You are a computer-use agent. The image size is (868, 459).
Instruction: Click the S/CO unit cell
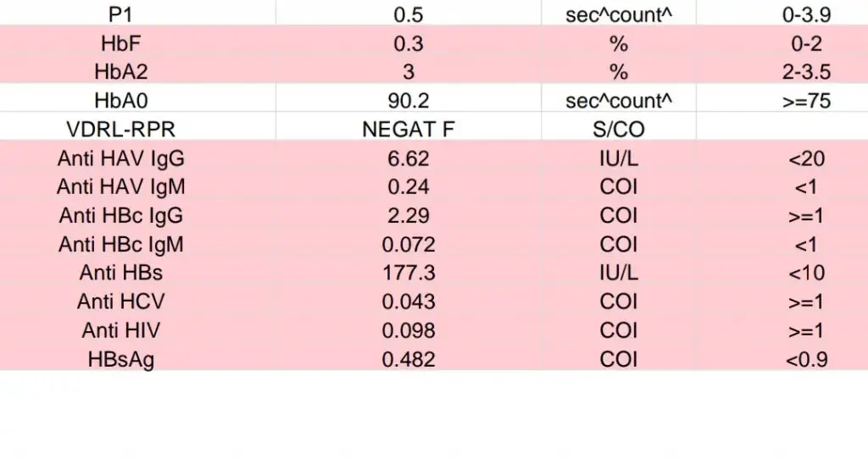(x=618, y=130)
